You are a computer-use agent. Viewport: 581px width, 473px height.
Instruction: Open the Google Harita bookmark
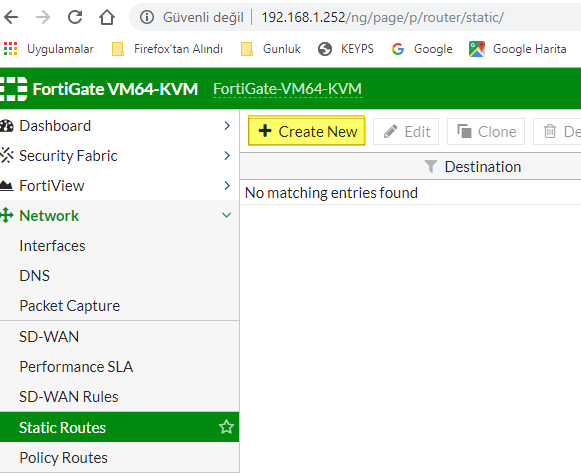(x=517, y=49)
